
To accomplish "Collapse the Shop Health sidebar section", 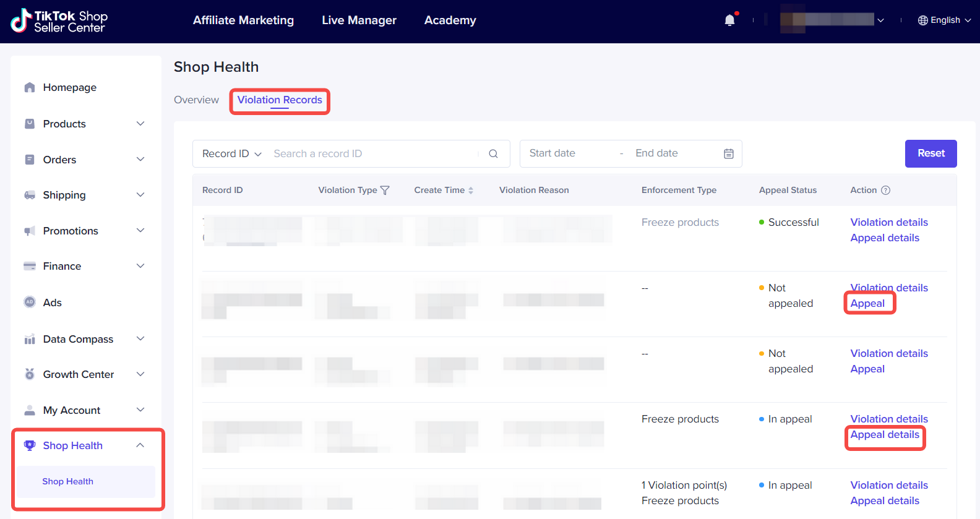I will (140, 445).
